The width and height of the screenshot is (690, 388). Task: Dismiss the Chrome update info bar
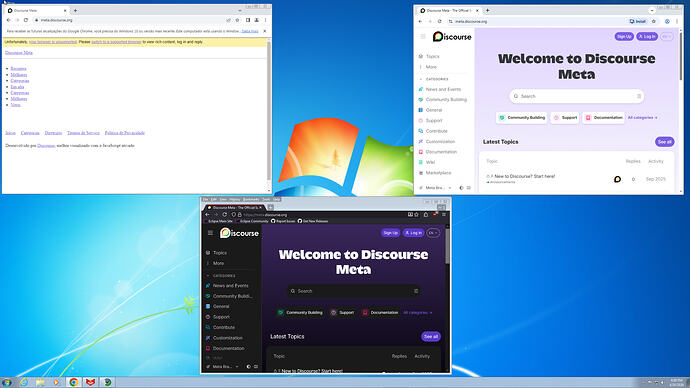pyautogui.click(x=264, y=31)
